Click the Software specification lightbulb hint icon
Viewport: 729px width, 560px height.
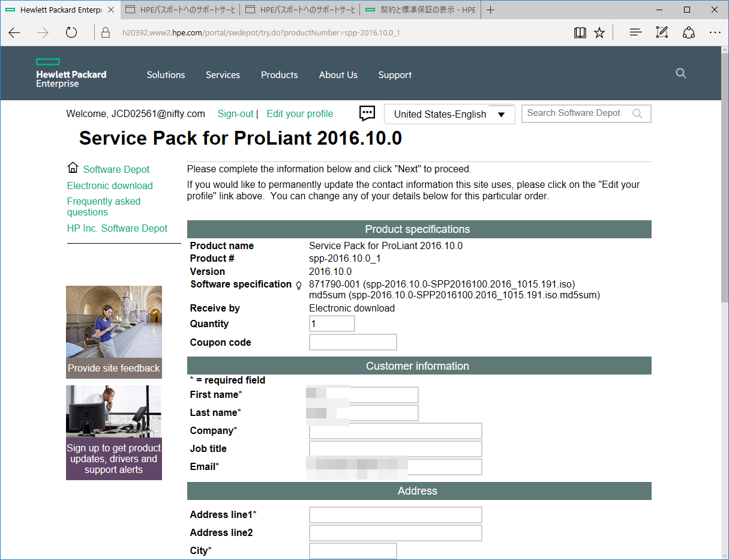point(299,286)
